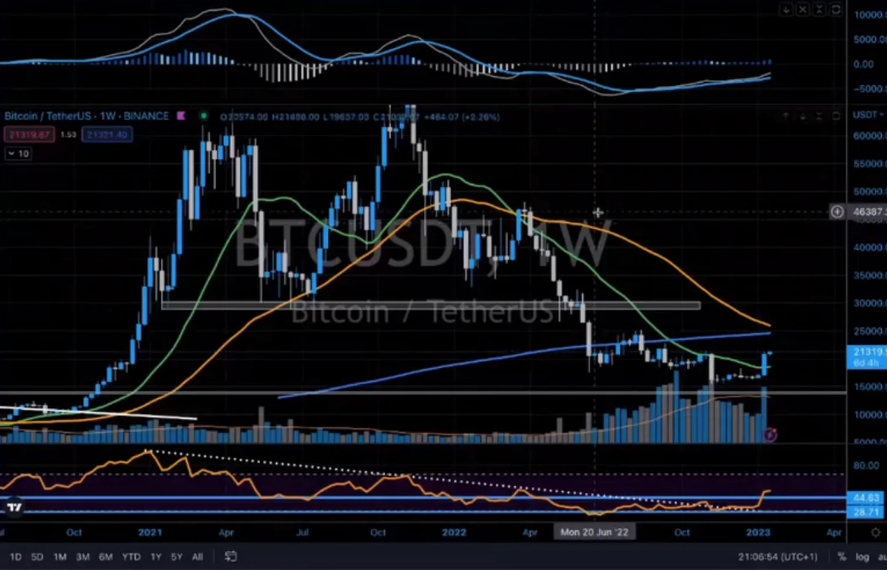Open the go to date calendar icon

click(231, 556)
